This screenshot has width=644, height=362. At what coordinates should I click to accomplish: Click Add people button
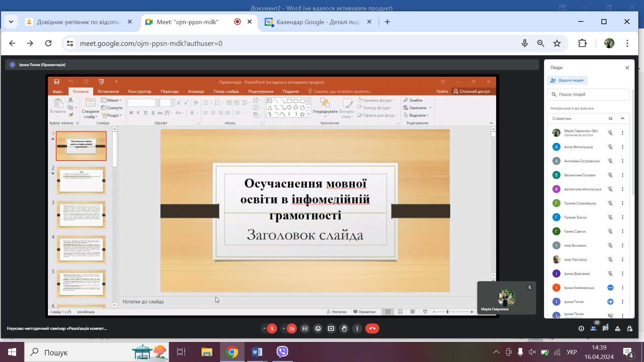click(567, 80)
